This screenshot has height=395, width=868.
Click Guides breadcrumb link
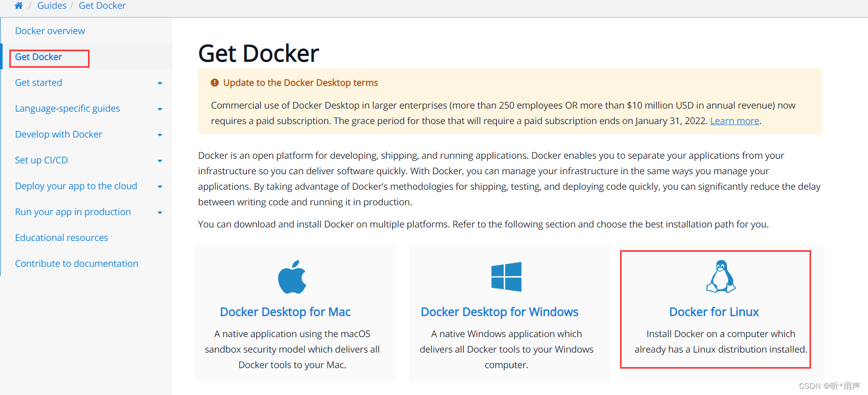pos(52,6)
